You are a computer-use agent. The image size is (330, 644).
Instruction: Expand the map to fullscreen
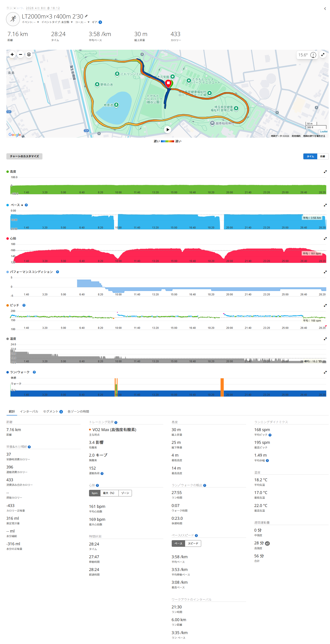[323, 55]
